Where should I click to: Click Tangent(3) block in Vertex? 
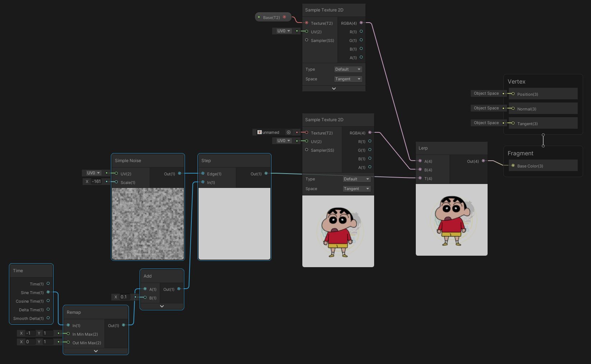[x=543, y=123]
